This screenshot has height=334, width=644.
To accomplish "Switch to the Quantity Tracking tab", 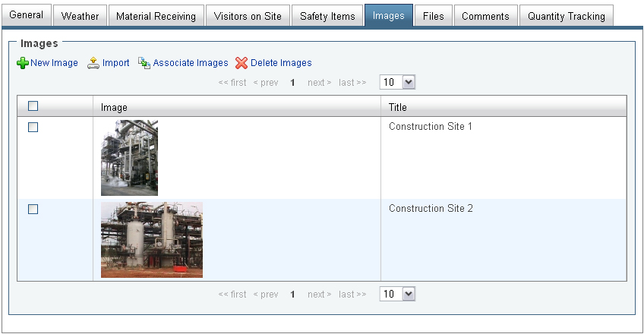I will click(567, 16).
